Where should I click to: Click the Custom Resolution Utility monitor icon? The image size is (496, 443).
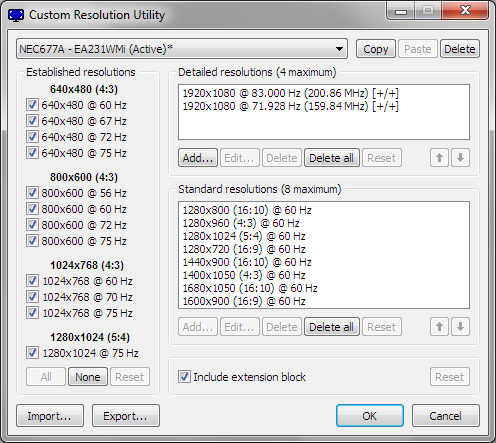(x=16, y=15)
